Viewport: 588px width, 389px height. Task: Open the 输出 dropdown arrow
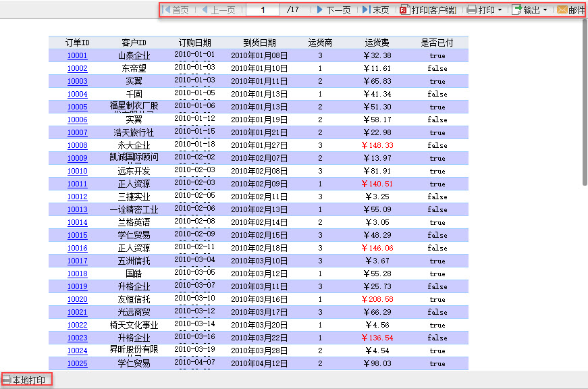pyautogui.click(x=545, y=10)
